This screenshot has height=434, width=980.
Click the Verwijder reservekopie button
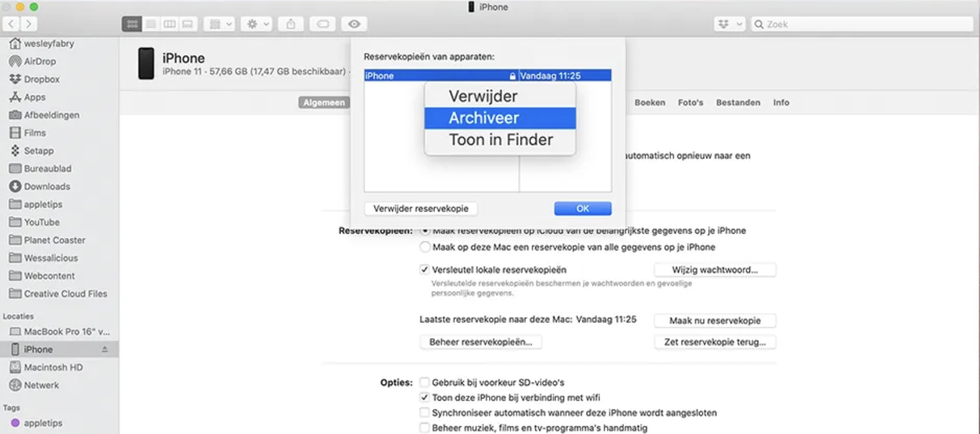pyautogui.click(x=421, y=209)
